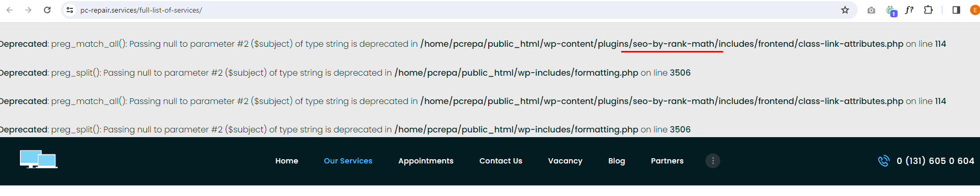This screenshot has width=980, height=196.
Task: Reload the current page
Action: [x=47, y=10]
